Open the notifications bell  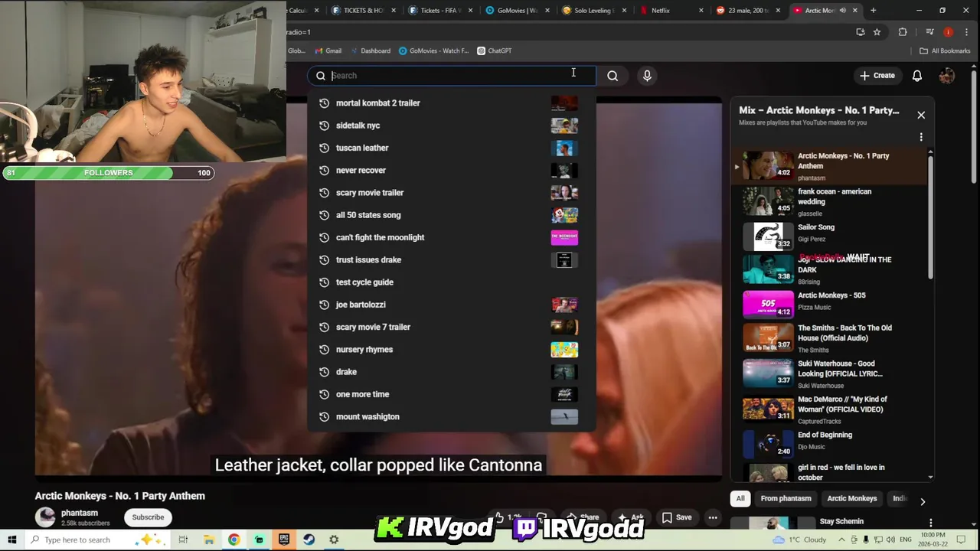tap(916, 76)
